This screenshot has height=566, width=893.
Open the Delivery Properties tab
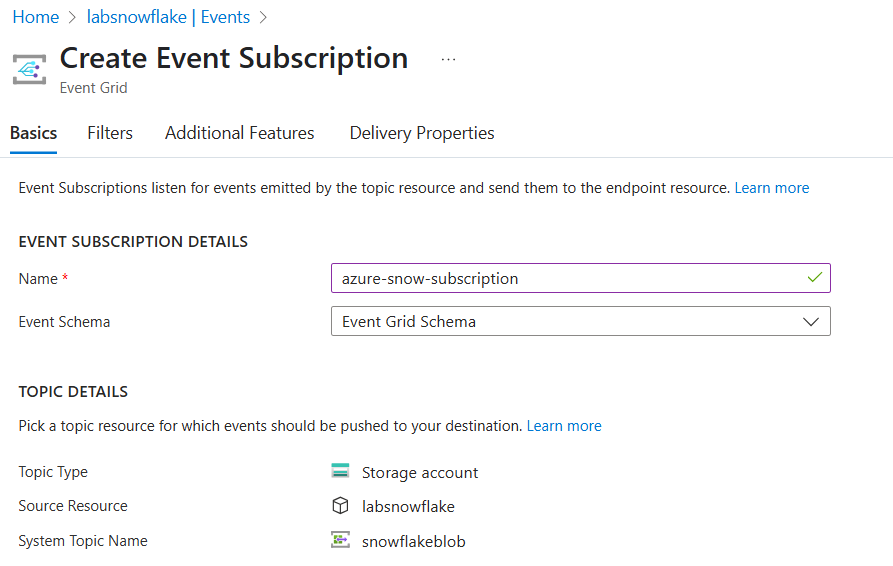[422, 133]
